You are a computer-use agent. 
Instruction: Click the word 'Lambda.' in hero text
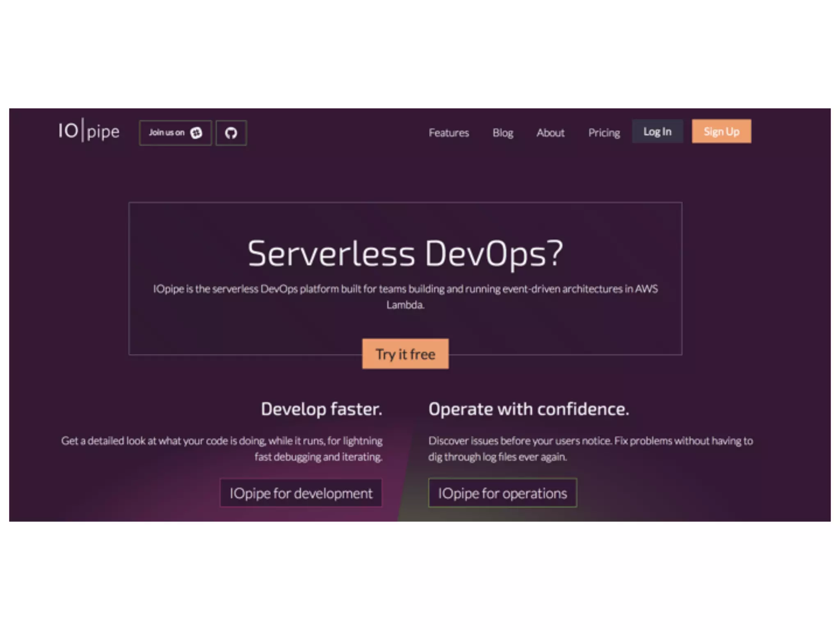(405, 305)
